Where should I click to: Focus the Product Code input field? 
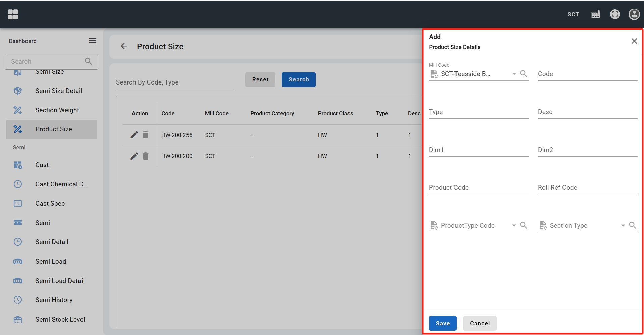pyautogui.click(x=478, y=188)
